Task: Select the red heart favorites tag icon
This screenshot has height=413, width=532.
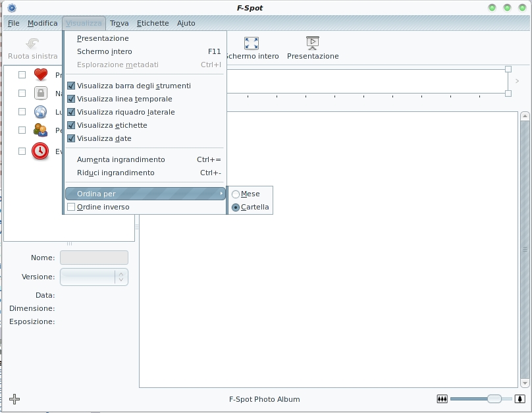Action: point(41,74)
